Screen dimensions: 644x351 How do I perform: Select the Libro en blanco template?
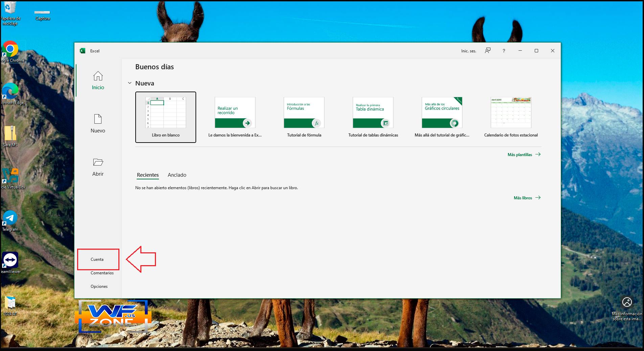[x=166, y=117]
